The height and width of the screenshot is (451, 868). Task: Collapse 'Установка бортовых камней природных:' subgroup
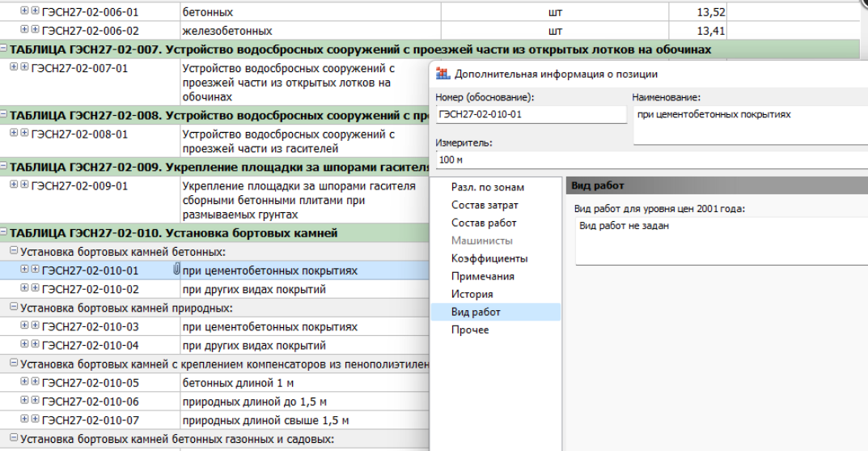(x=14, y=307)
